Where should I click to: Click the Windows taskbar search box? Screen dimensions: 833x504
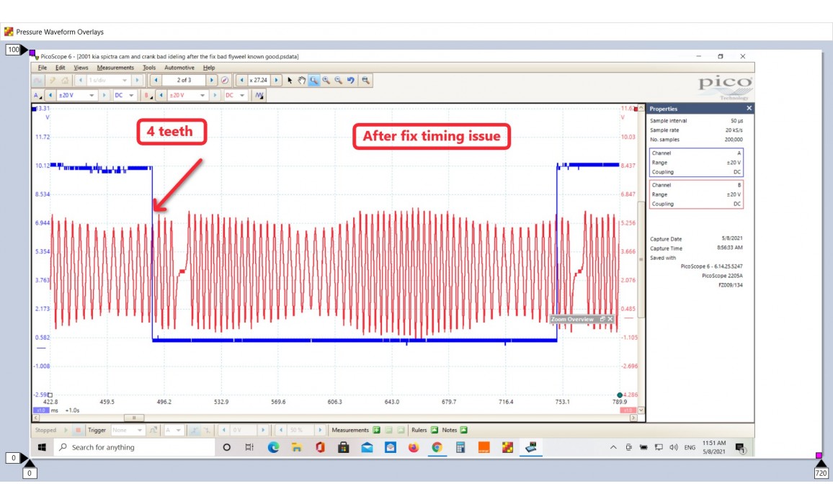pos(133,448)
